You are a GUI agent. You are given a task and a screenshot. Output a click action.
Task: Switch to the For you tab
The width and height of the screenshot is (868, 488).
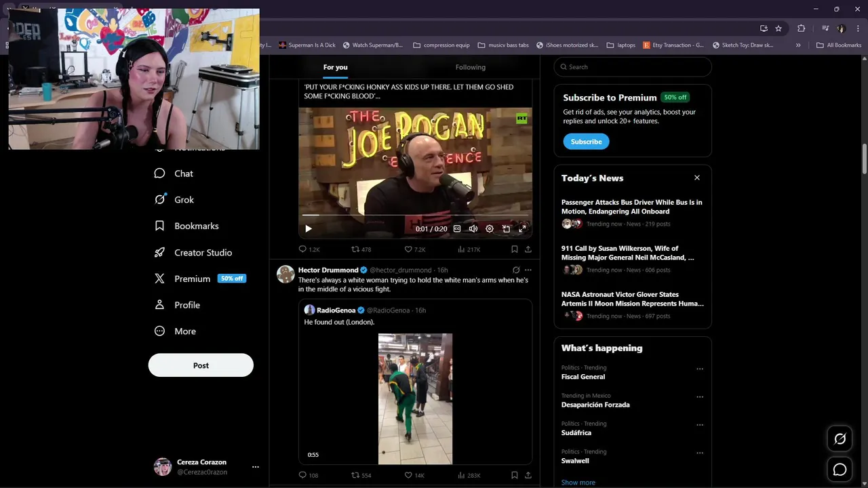pyautogui.click(x=335, y=67)
